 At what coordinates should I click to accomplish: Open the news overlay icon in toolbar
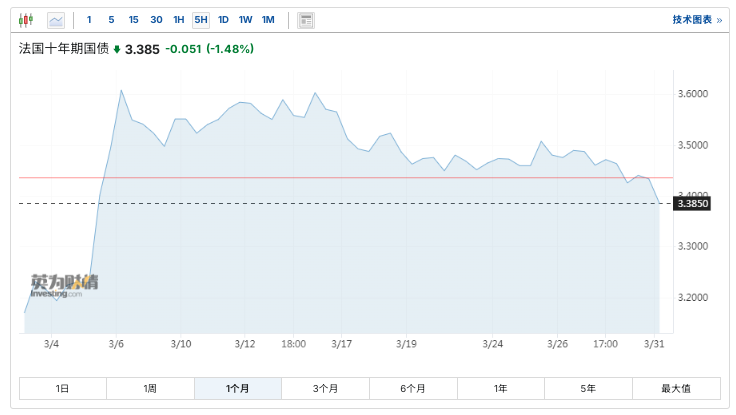[x=306, y=20]
